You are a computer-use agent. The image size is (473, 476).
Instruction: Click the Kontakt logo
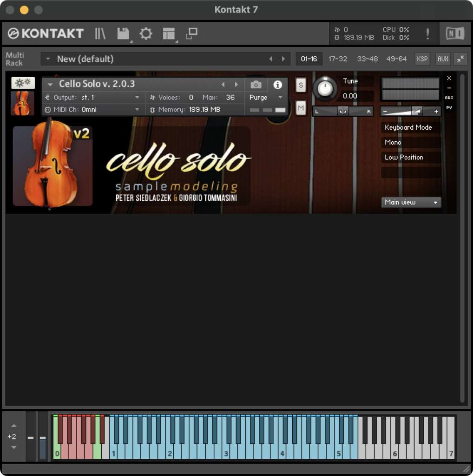pyautogui.click(x=46, y=33)
